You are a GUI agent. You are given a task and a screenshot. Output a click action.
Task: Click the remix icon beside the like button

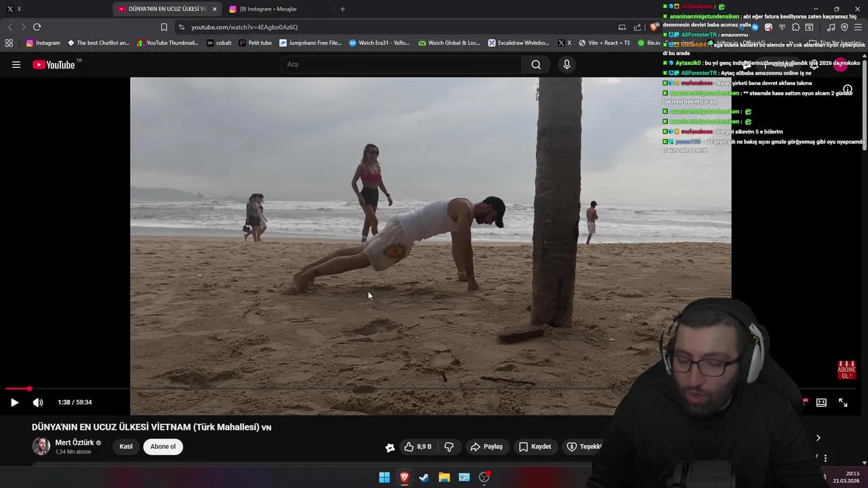390,447
